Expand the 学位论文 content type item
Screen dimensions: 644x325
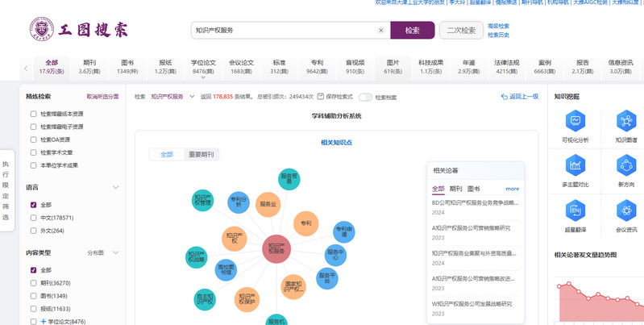(x=44, y=322)
